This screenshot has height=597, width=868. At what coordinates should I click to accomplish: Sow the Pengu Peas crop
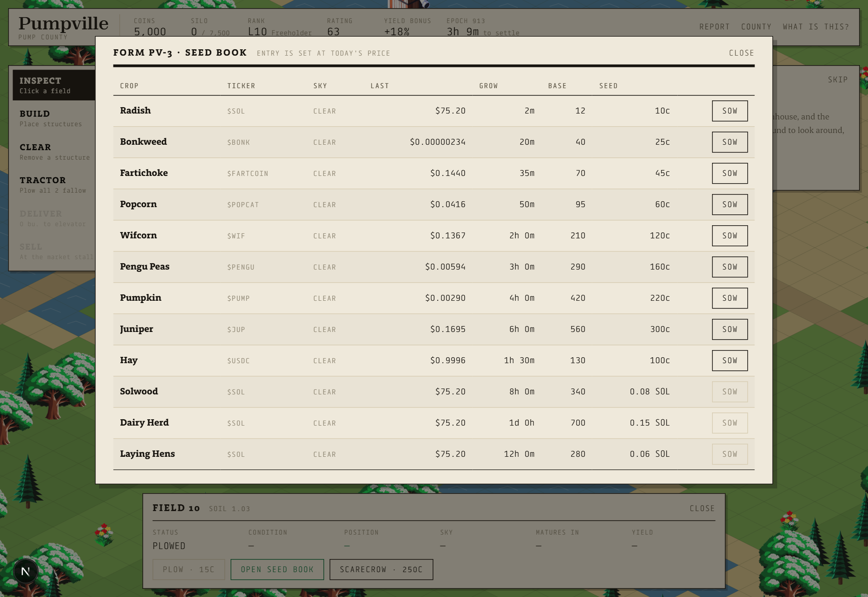(x=730, y=267)
